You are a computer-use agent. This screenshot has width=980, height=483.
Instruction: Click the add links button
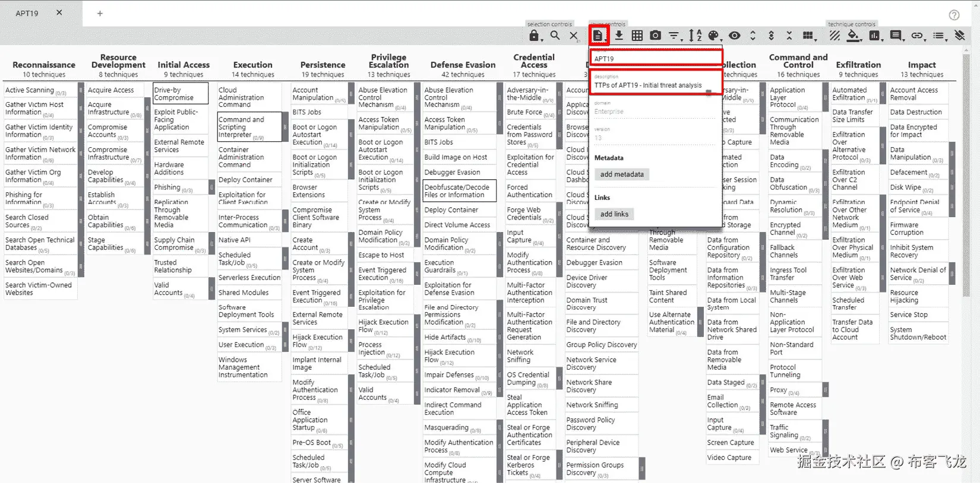pos(614,214)
